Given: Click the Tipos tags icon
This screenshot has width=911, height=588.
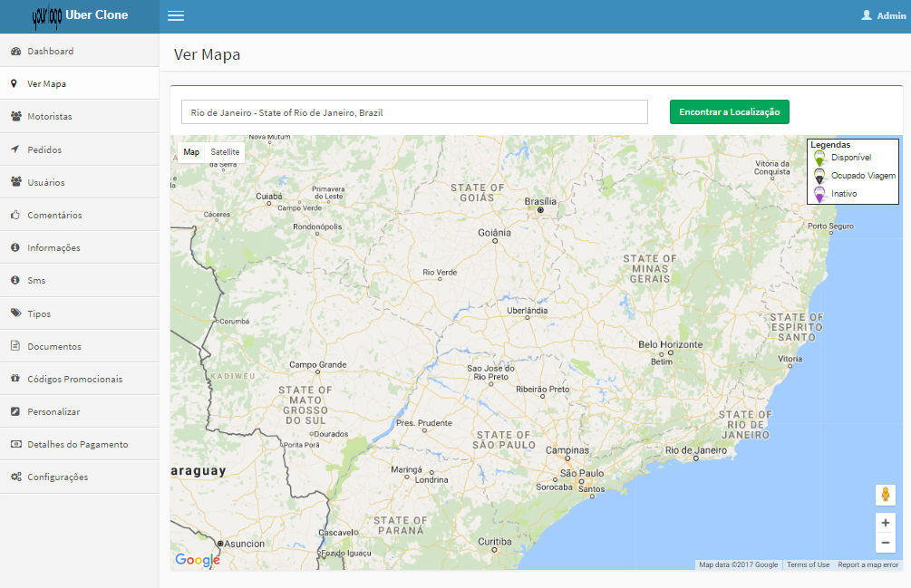Looking at the screenshot, I should click(15, 313).
